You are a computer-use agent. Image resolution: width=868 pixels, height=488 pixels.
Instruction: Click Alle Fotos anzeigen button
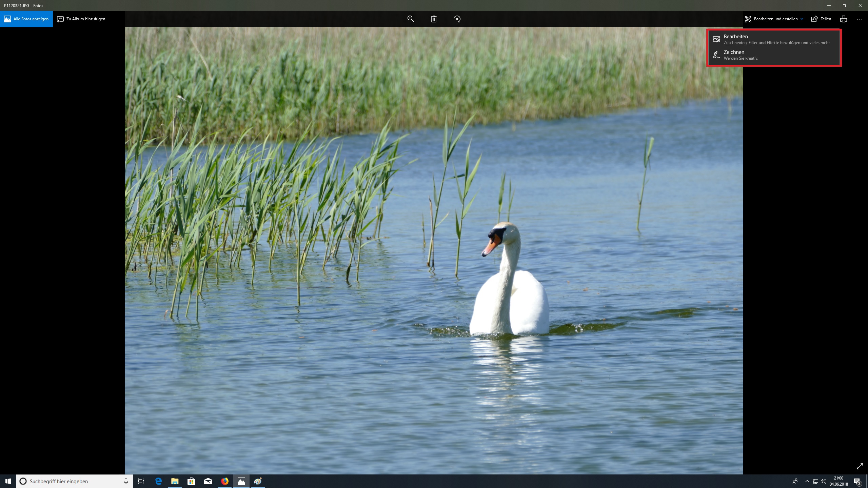26,19
